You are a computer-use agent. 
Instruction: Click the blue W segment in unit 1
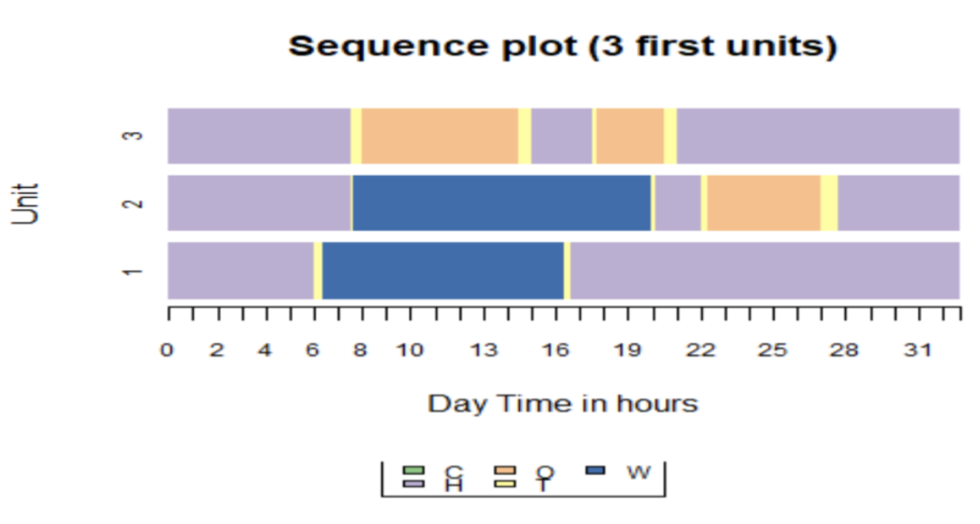[x=442, y=271]
